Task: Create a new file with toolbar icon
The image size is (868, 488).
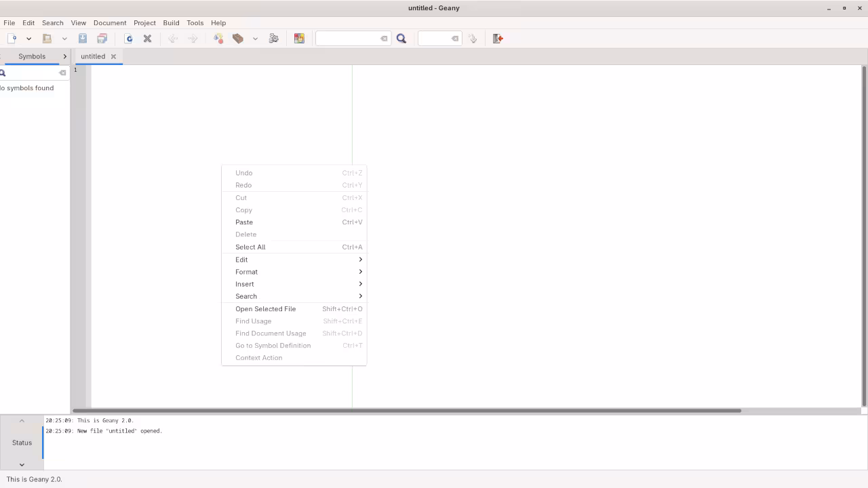Action: click(x=12, y=39)
